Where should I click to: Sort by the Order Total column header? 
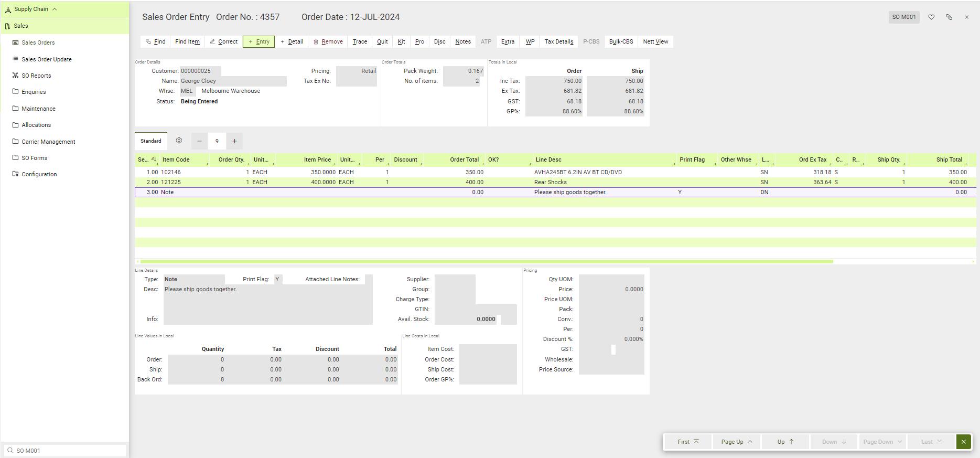click(x=454, y=159)
